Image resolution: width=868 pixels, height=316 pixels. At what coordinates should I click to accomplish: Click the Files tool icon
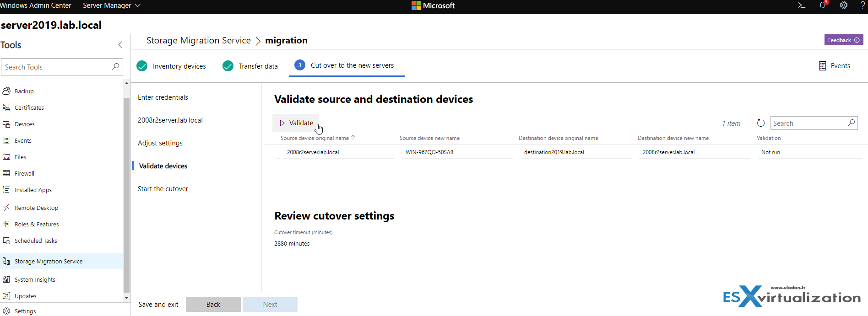click(x=6, y=157)
